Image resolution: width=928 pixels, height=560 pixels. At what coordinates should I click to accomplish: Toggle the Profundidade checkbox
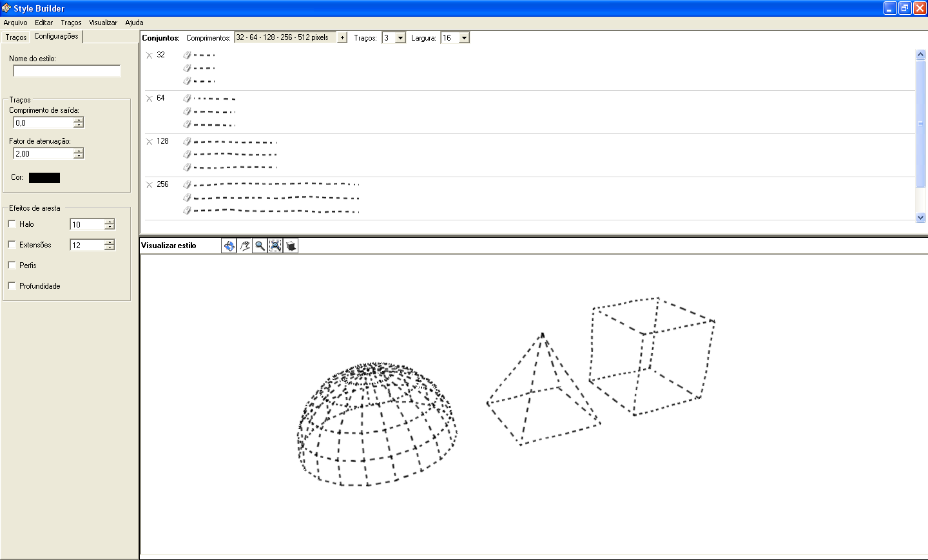click(x=12, y=285)
